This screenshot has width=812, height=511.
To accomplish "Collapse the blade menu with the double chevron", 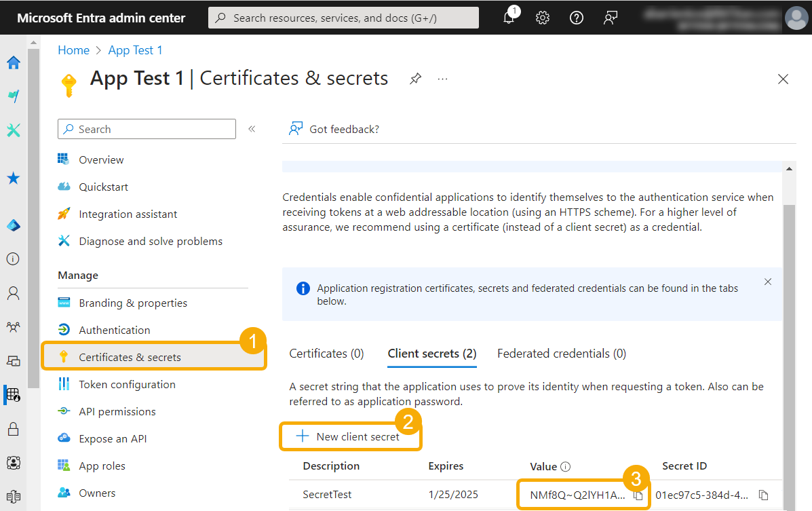I will click(x=252, y=129).
